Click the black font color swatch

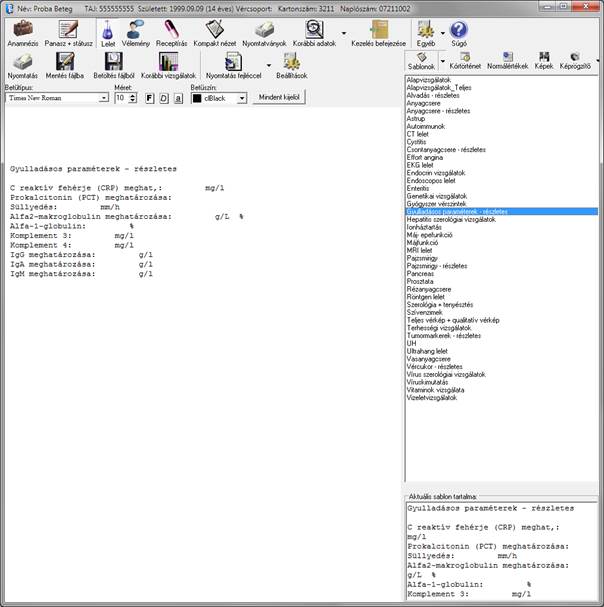[x=197, y=98]
